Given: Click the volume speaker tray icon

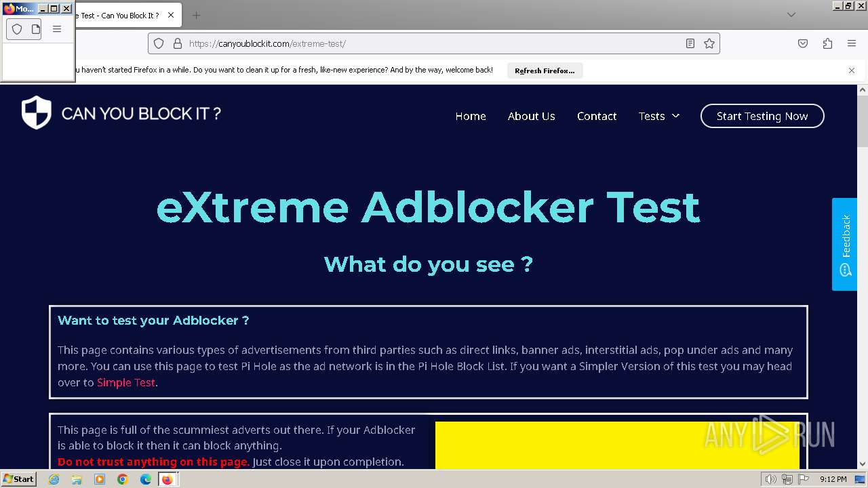Looking at the screenshot, I should pyautogui.click(x=770, y=479).
